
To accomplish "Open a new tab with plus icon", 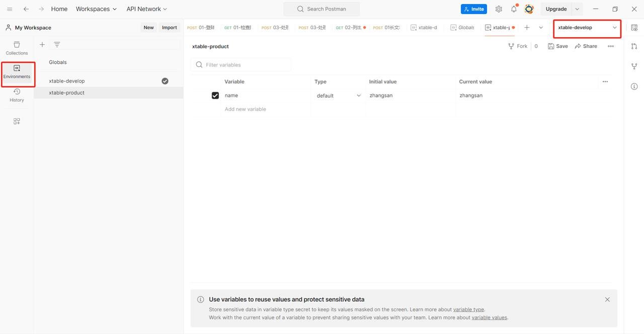I will point(527,28).
